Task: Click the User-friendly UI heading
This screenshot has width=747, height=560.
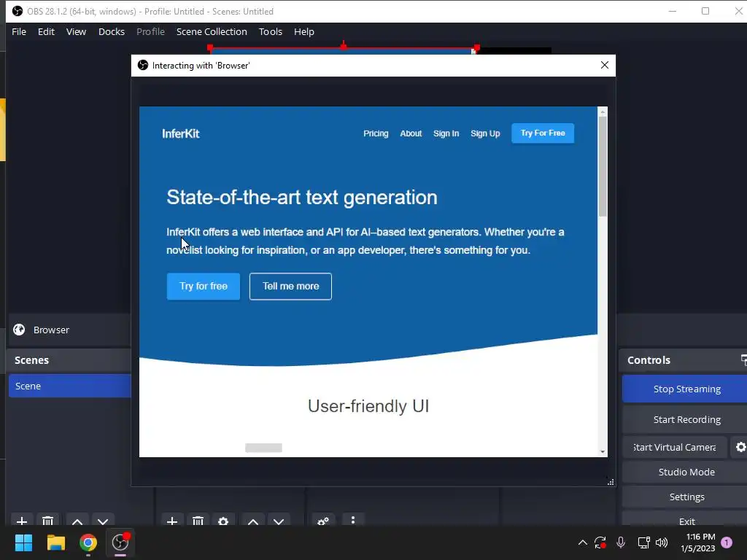Action: (368, 406)
